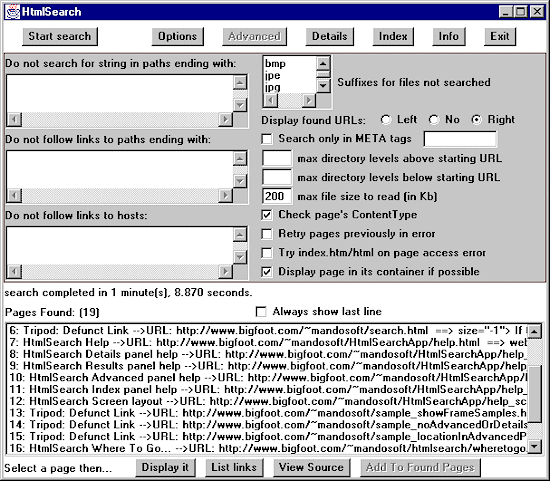The image size is (551, 482).
Task: Click max directory levels above input field
Action: pyautogui.click(x=277, y=158)
